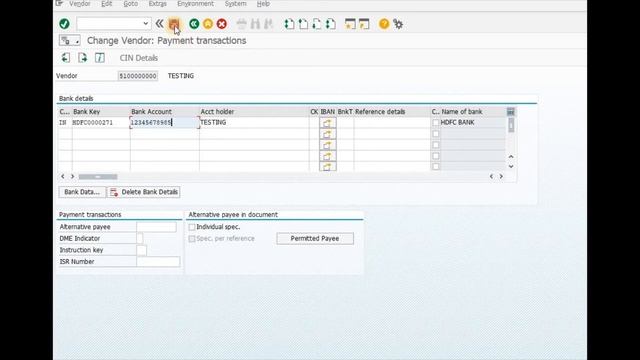Open the SAP window menu icon
The height and width of the screenshot is (360, 640).
coord(60,4)
